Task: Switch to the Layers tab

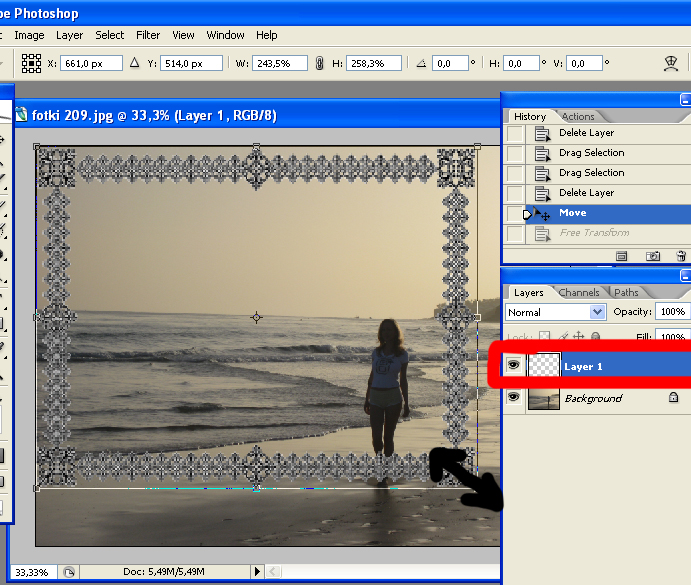Action: [528, 293]
